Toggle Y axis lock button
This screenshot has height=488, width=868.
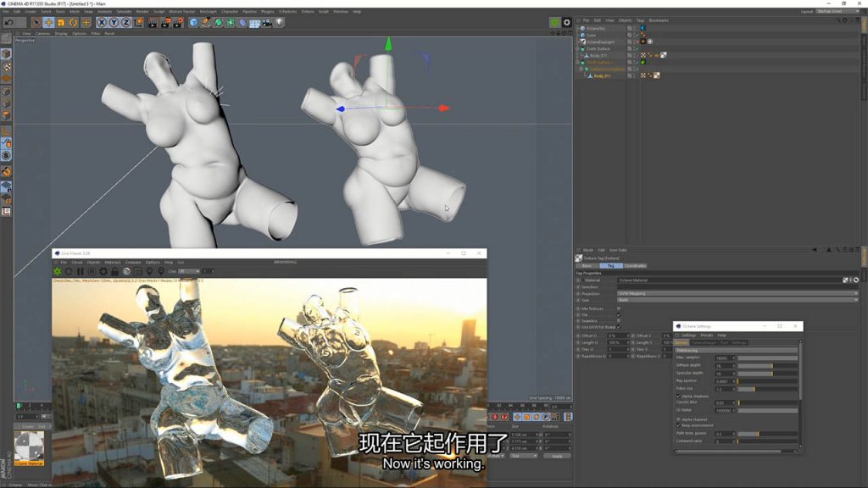click(x=114, y=23)
